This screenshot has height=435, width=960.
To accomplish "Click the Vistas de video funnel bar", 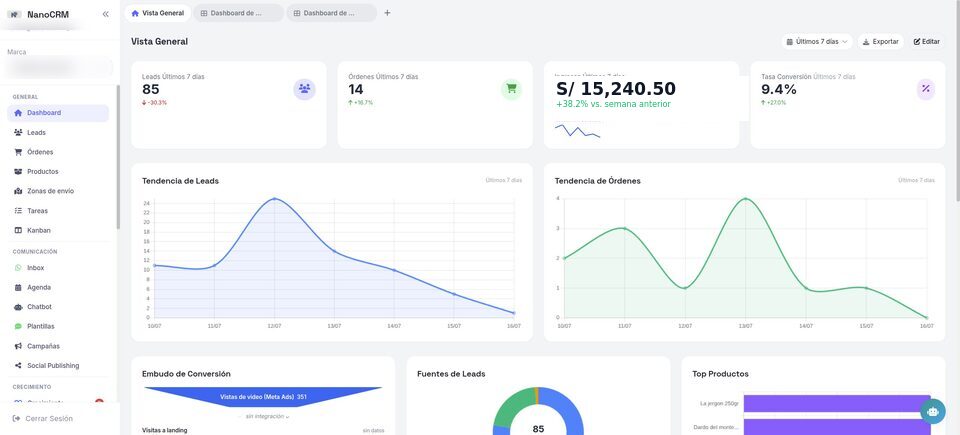I will click(263, 397).
